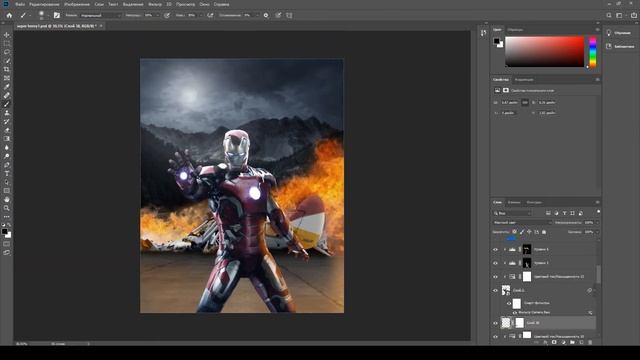Toggle lock all for the layer
640x360 pixels.
coord(544,232)
